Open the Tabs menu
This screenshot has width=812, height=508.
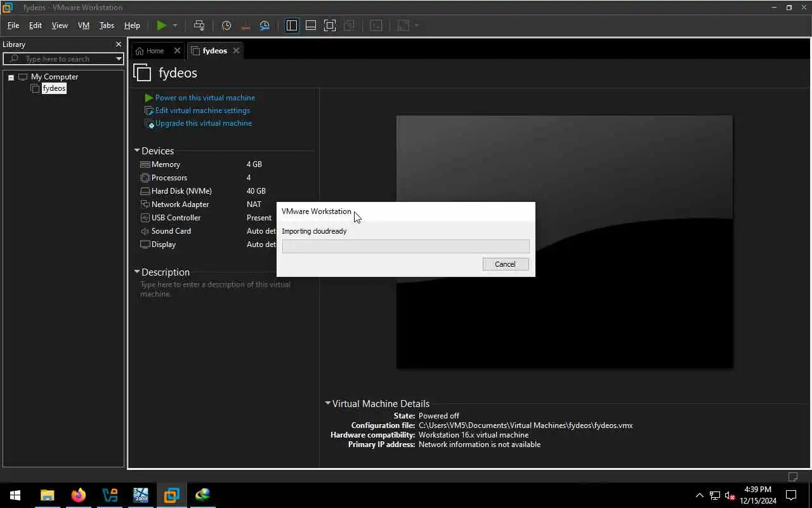pos(107,25)
